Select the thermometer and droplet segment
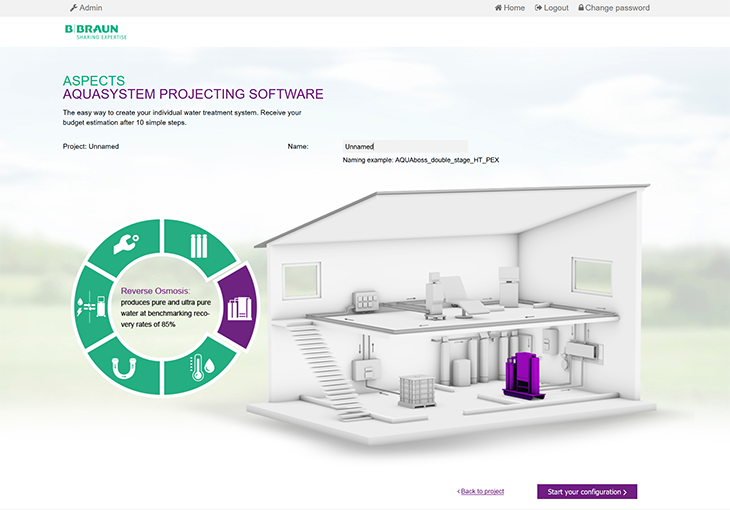 (201, 369)
